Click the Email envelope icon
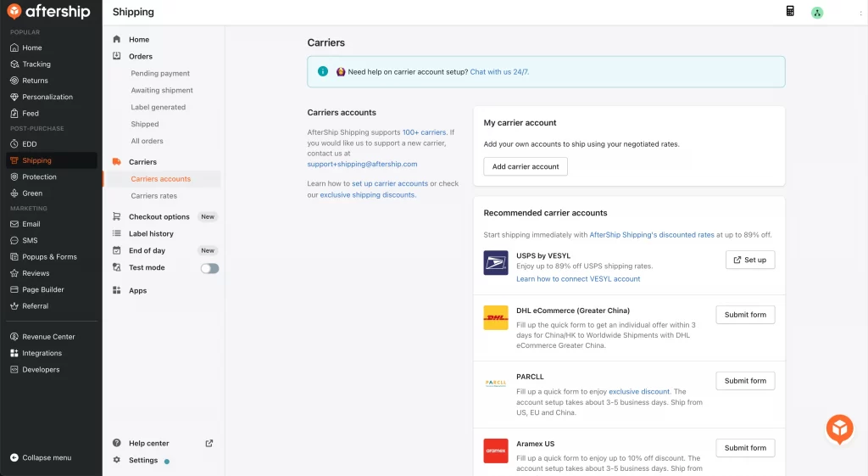 point(14,224)
